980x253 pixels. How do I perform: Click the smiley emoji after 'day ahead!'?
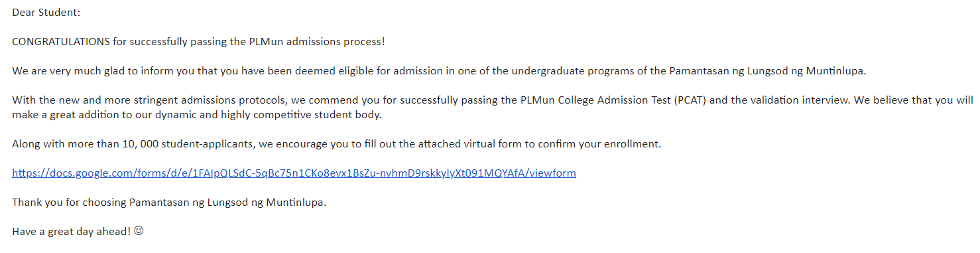pos(139,232)
